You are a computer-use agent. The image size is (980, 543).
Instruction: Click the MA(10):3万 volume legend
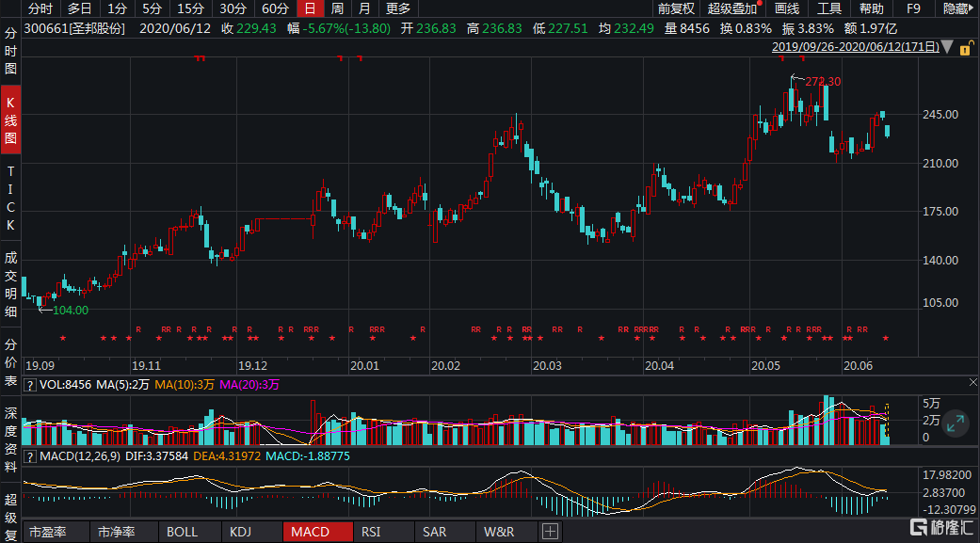click(x=185, y=385)
